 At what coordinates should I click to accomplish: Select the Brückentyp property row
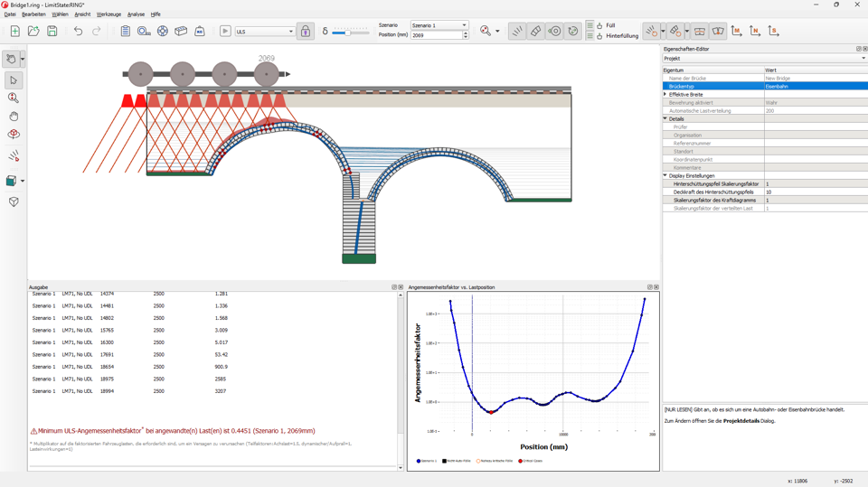coord(765,87)
